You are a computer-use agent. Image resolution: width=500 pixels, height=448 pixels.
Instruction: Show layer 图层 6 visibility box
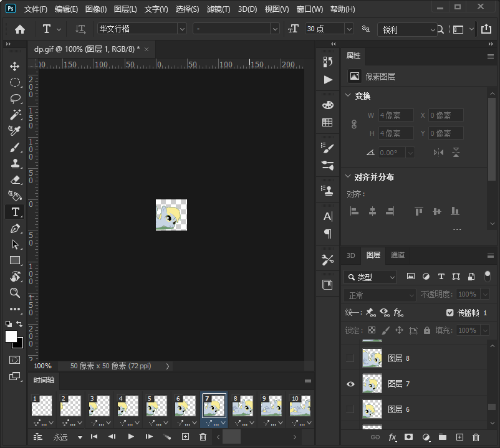[x=350, y=409]
